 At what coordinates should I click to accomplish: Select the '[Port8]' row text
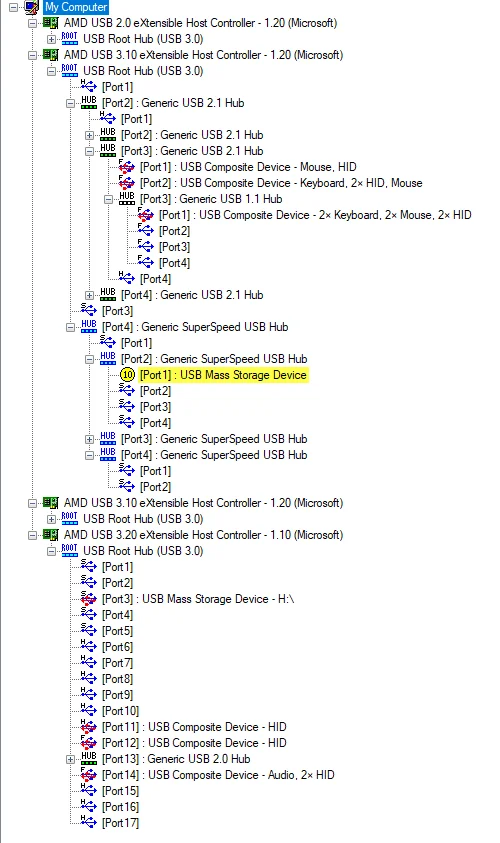click(118, 679)
